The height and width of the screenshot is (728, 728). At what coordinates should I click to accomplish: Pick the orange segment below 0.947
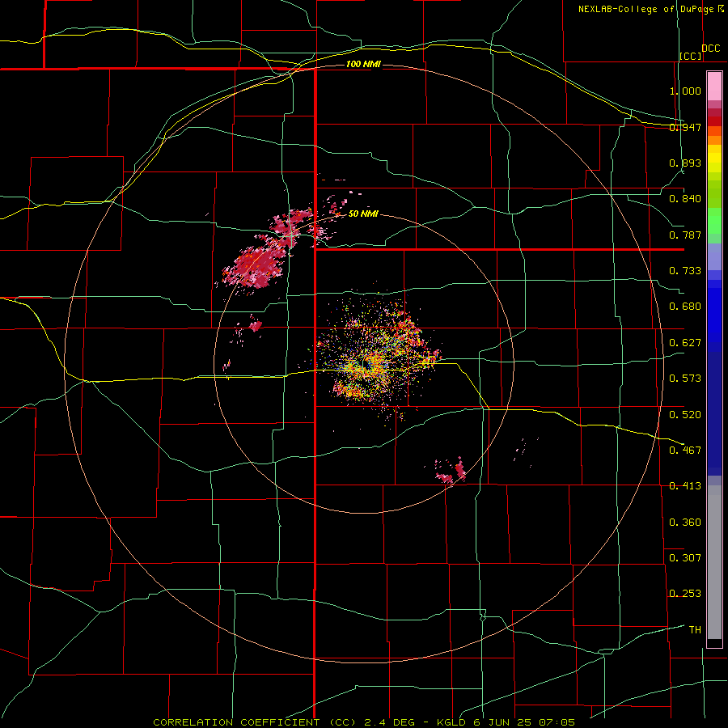pyautogui.click(x=714, y=140)
